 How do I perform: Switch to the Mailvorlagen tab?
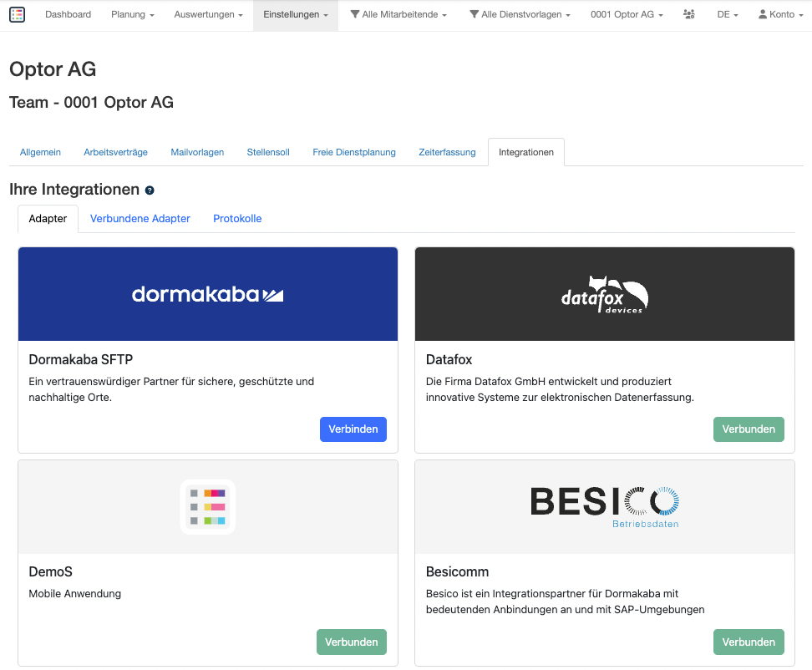click(197, 152)
